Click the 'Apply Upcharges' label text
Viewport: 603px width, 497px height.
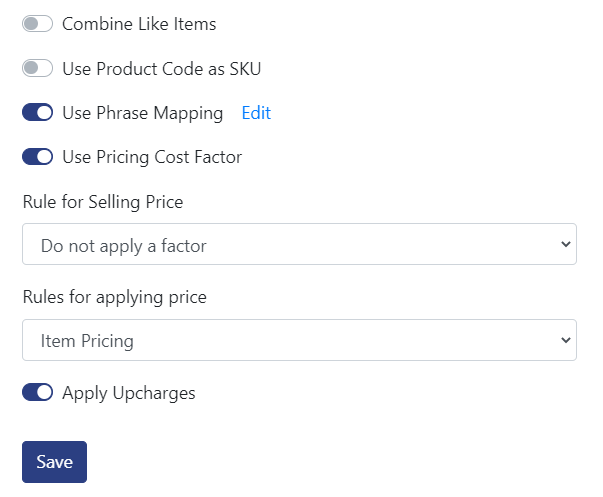click(x=129, y=394)
